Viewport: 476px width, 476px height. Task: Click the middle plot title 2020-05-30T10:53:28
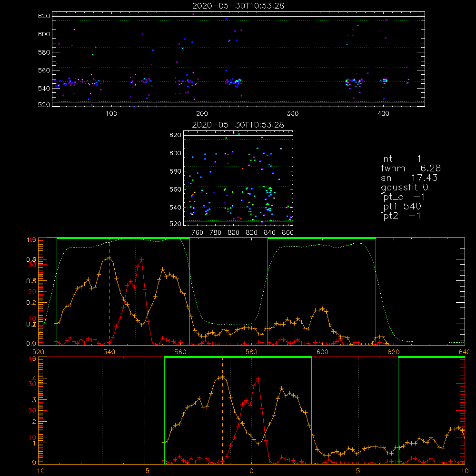pos(238,125)
